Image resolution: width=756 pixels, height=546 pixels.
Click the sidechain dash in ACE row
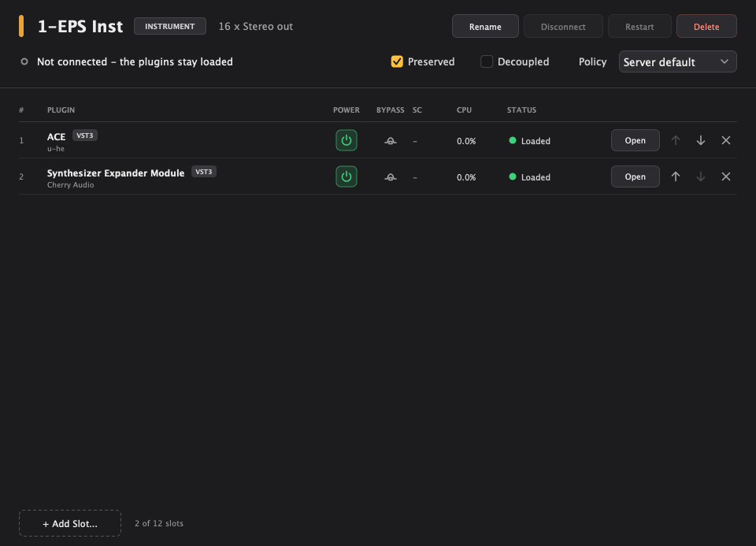point(415,141)
